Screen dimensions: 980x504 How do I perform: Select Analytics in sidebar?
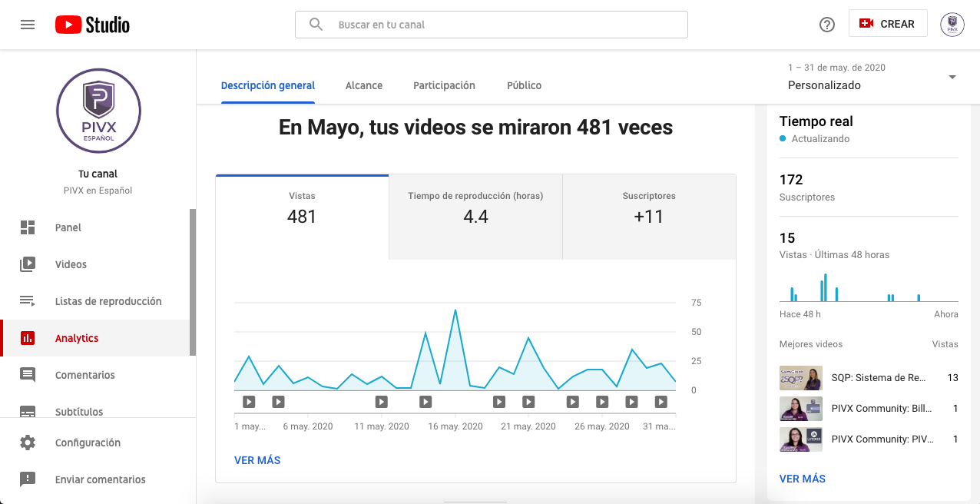[95, 338]
